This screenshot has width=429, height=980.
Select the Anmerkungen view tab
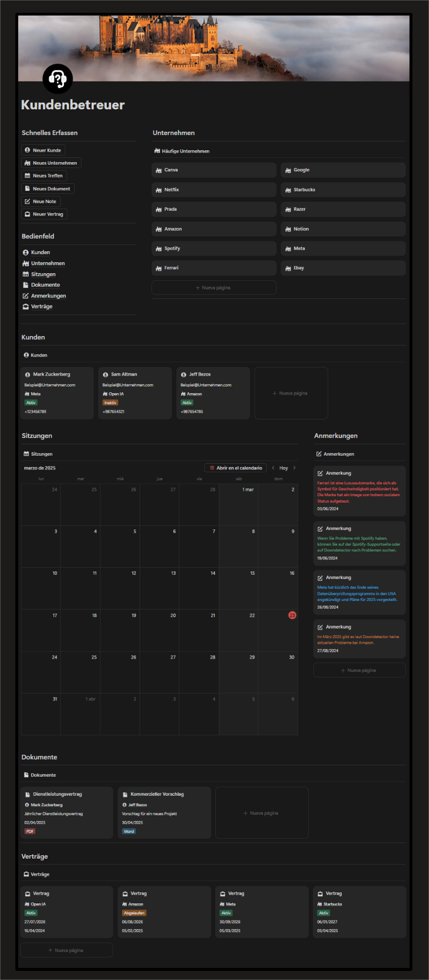tap(335, 454)
